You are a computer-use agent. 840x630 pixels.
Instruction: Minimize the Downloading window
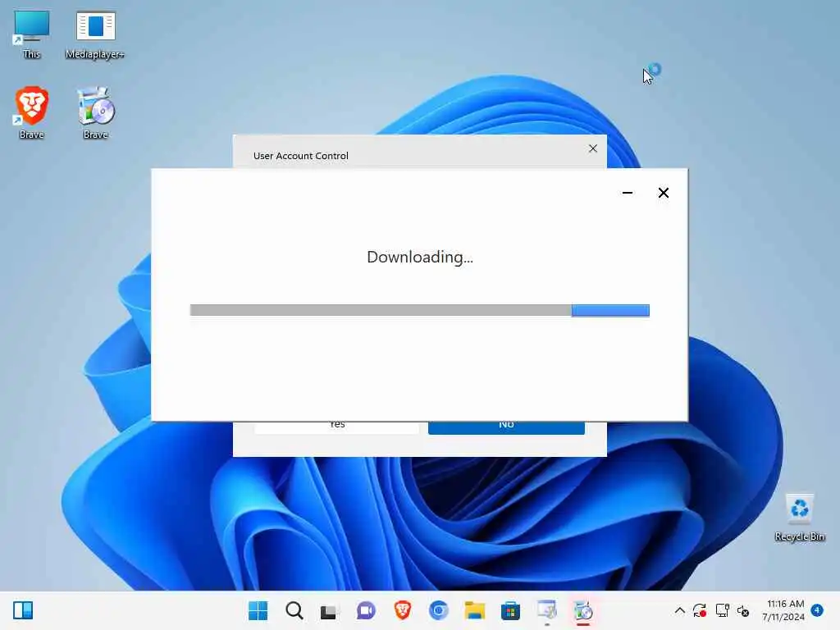[628, 193]
